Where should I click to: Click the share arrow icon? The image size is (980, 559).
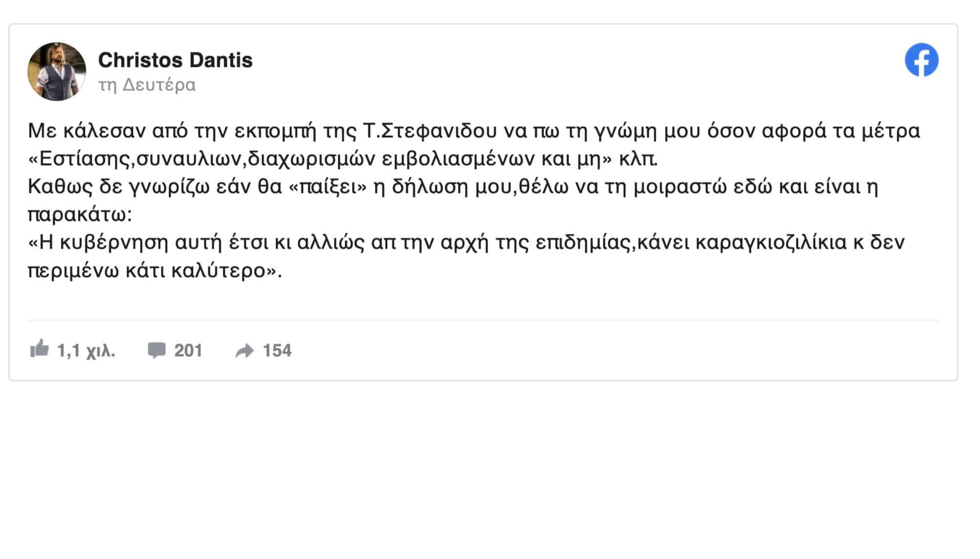tap(245, 351)
